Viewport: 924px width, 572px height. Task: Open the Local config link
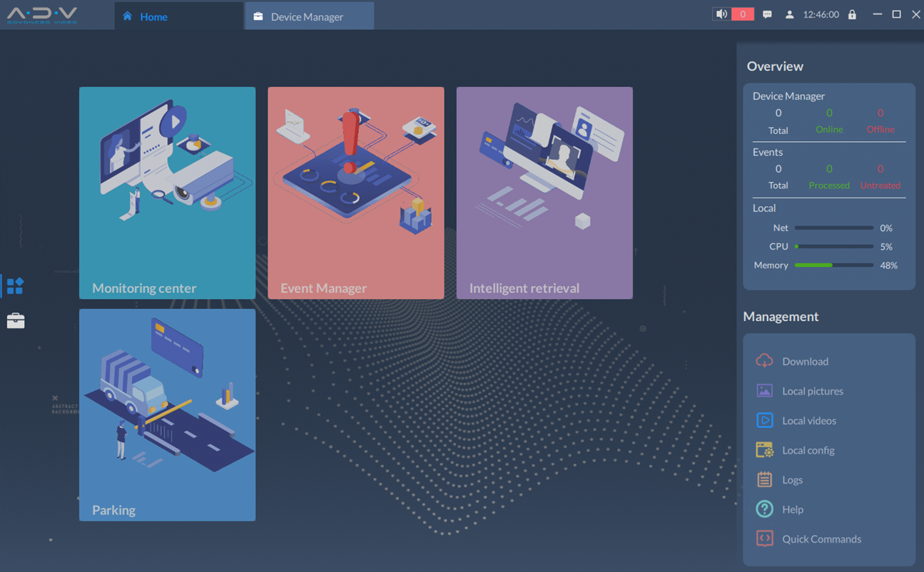pos(808,451)
